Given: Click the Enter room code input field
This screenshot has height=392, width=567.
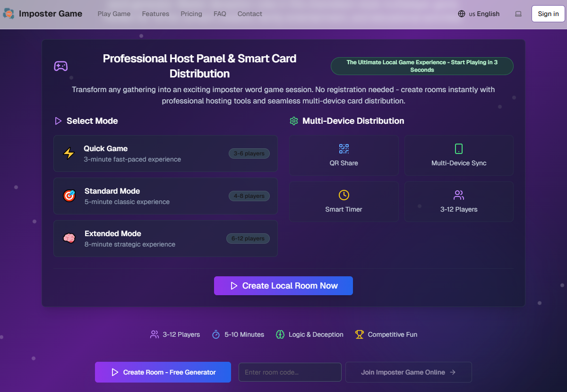Looking at the screenshot, I should point(290,372).
